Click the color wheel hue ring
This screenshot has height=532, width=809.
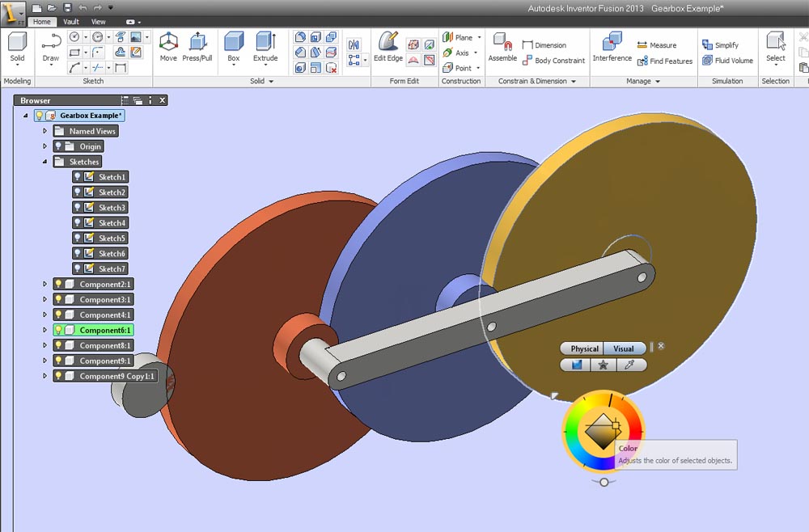tap(570, 431)
